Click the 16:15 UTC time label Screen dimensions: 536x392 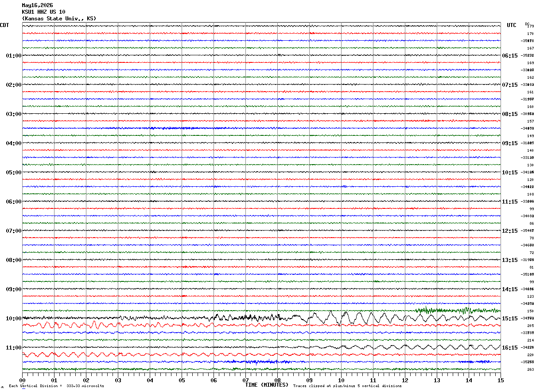509,348
